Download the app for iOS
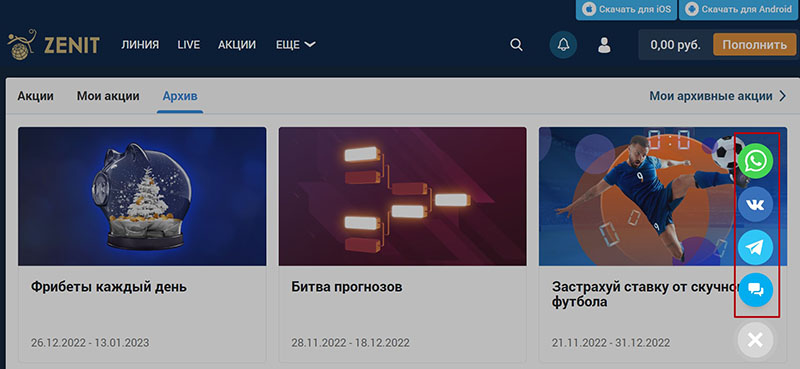The image size is (800, 369). tap(626, 9)
